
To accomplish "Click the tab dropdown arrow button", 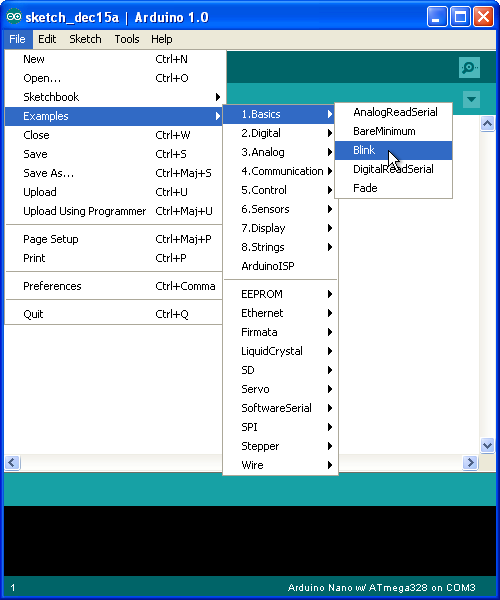I will point(471,99).
